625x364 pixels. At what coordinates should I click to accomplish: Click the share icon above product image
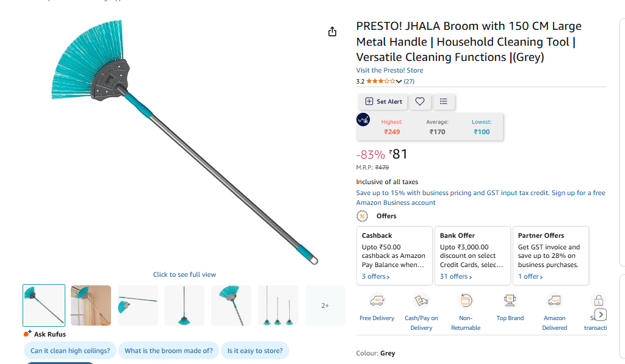[332, 32]
